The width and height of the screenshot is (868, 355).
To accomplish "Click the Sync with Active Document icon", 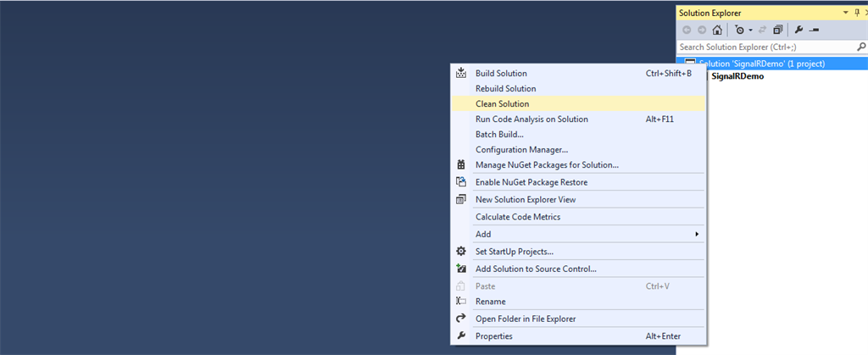I will tap(763, 30).
